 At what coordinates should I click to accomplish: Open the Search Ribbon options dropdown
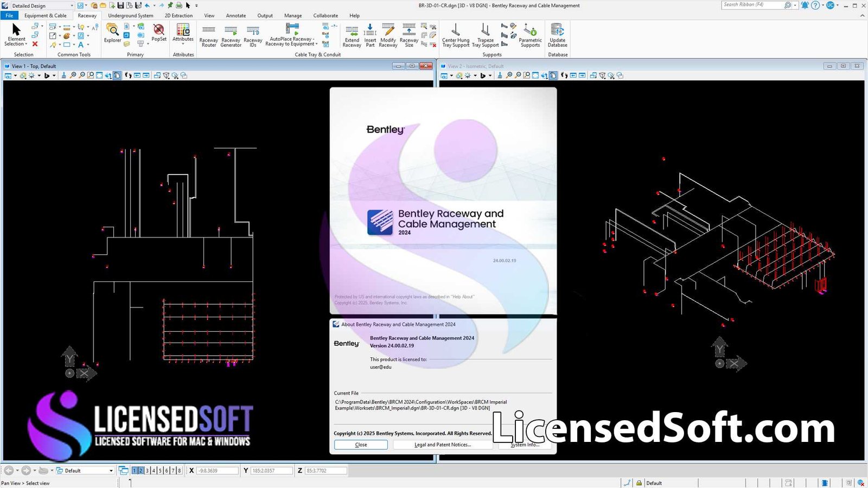795,5
